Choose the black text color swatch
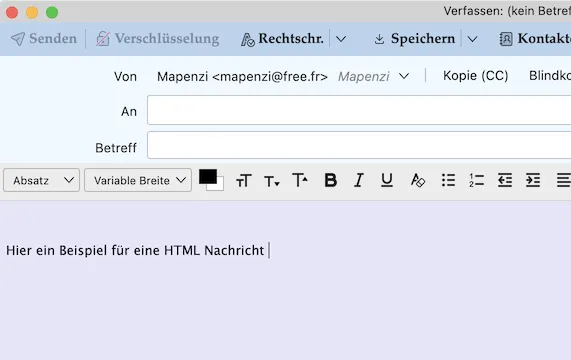Viewport: 571px width, 360px height. pyautogui.click(x=208, y=177)
